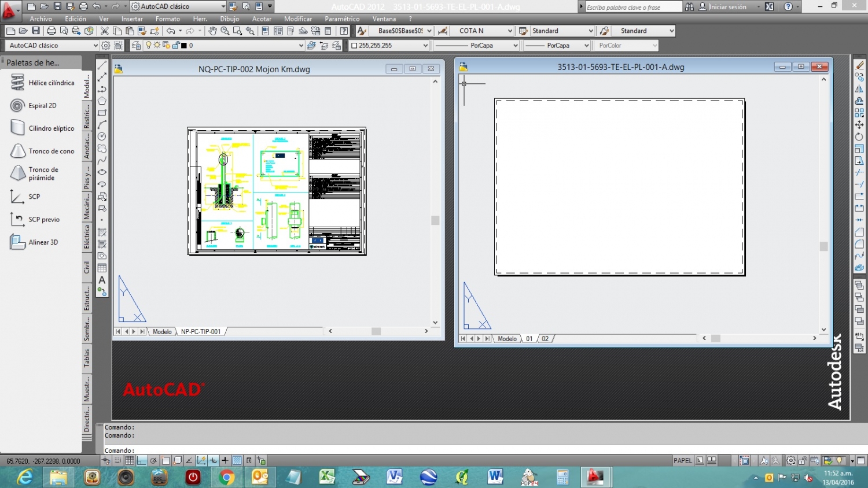Toggle Snap mode in status bar
Screen dimensions: 868x488
[117, 461]
